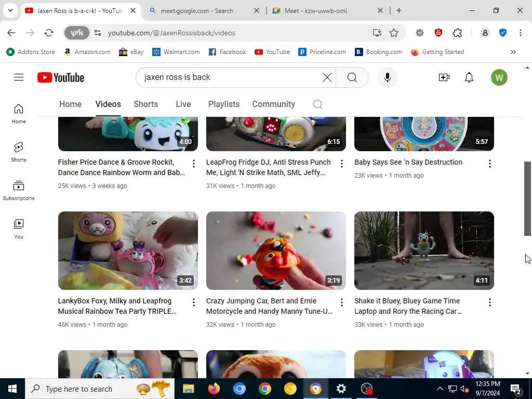
Task: Click the address bar URL
Action: point(171,33)
